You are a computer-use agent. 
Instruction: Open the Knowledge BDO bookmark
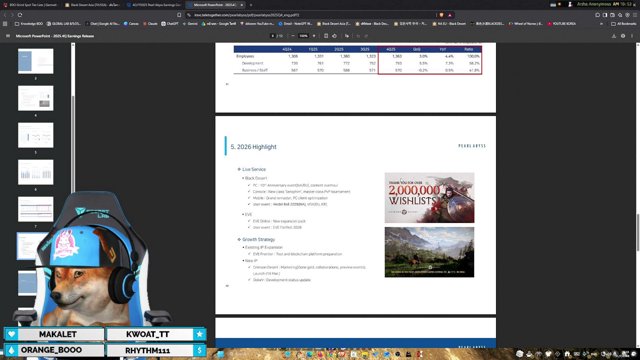29,24
